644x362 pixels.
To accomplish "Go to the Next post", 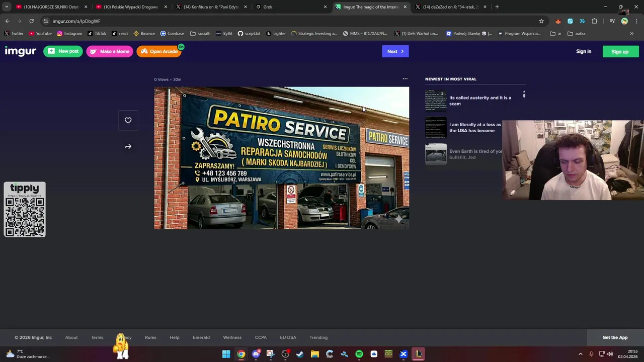I will (x=395, y=51).
